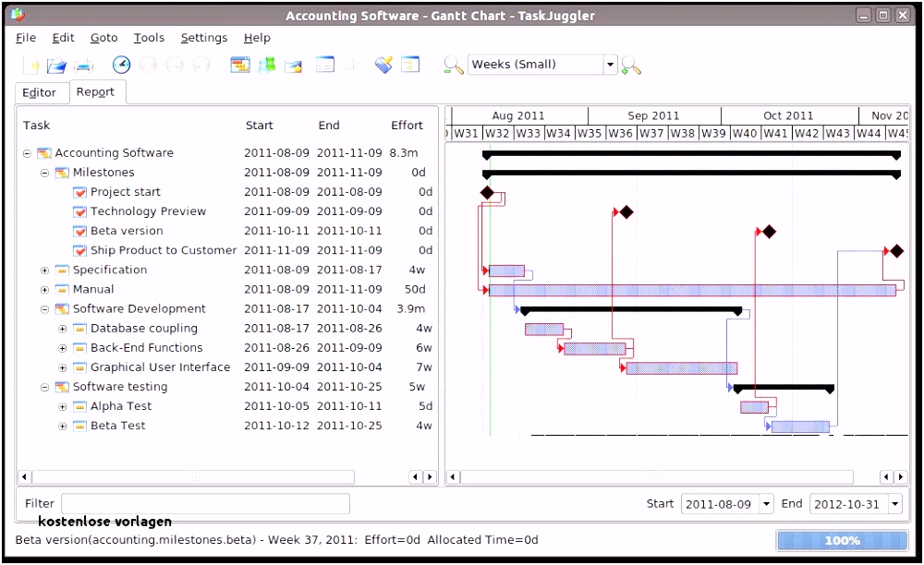
Task: Click the Back-End Functions task icon
Action: point(79,348)
